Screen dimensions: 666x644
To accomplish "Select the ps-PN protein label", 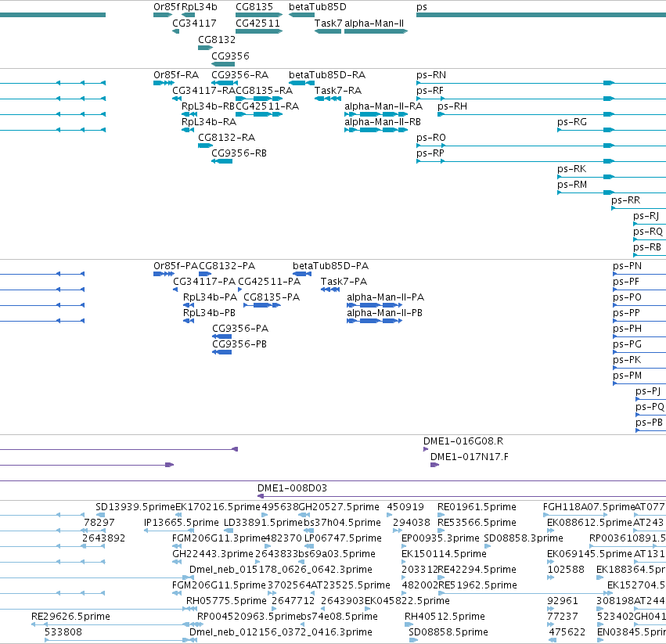I will click(x=628, y=266).
